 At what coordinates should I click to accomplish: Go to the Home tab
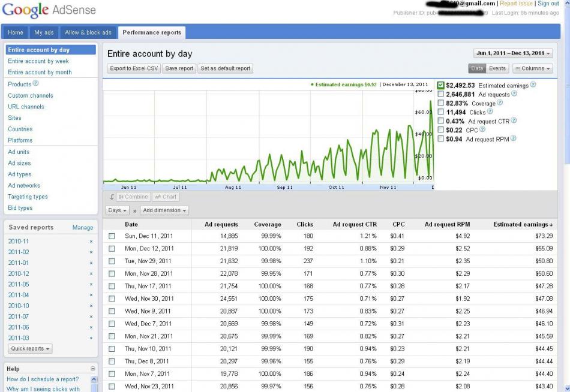pos(15,32)
